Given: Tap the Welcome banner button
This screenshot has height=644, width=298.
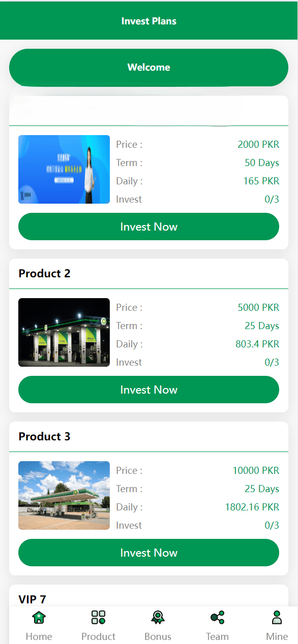Looking at the screenshot, I should click(148, 68).
